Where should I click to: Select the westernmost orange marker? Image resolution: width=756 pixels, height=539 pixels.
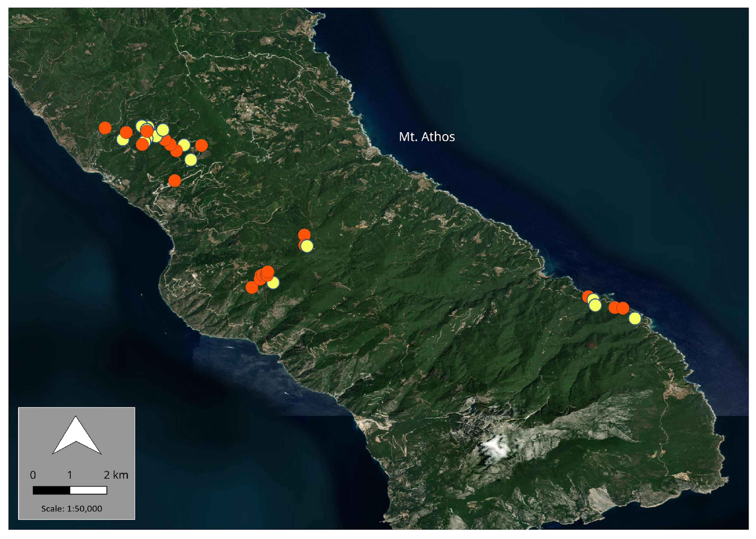[x=105, y=128]
